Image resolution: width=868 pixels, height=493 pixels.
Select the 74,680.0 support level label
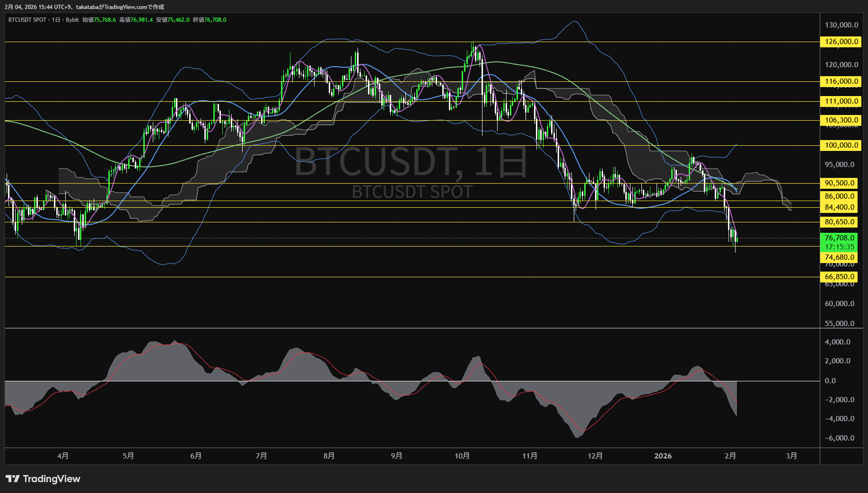pos(840,257)
